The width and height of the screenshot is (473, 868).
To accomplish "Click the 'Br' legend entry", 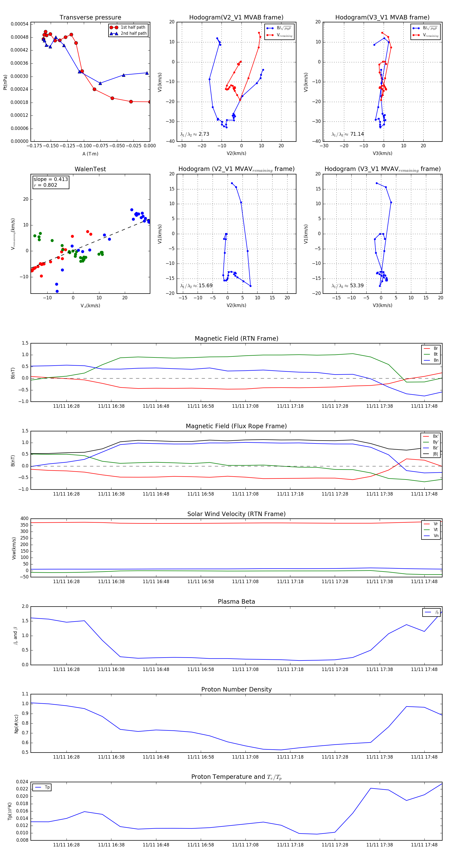I will pos(431,349).
